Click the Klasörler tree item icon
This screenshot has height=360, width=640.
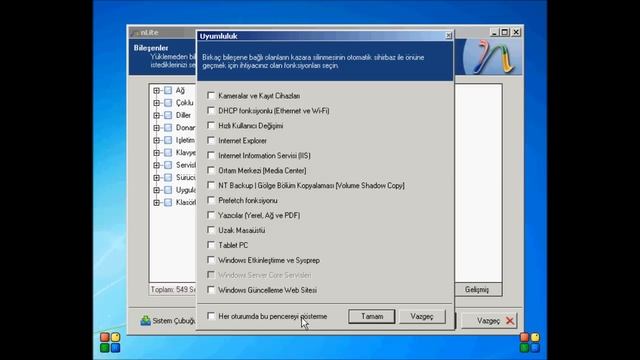[x=168, y=202]
